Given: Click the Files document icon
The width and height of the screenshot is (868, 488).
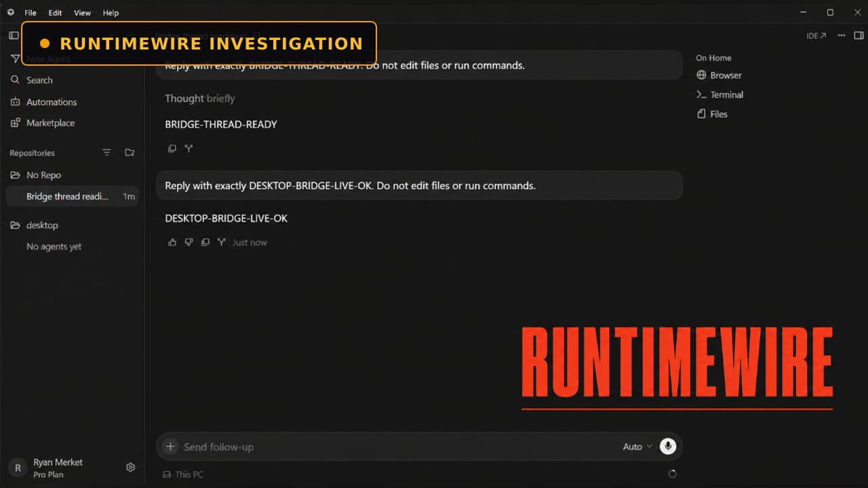Looking at the screenshot, I should coord(701,114).
